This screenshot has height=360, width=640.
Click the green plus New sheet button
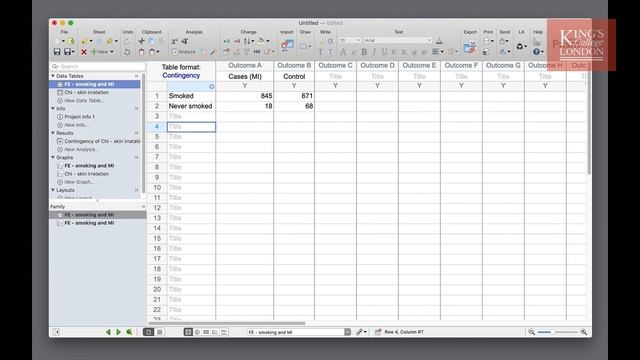pos(100,52)
